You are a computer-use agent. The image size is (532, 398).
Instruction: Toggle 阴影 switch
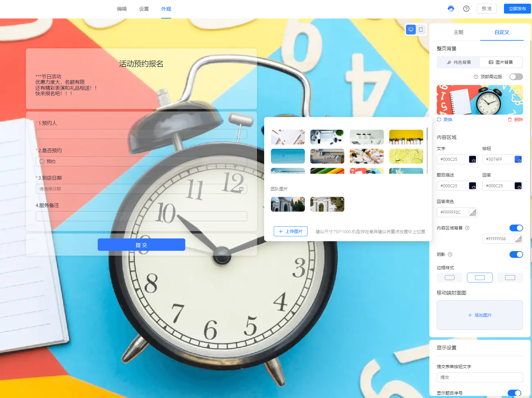pos(516,254)
